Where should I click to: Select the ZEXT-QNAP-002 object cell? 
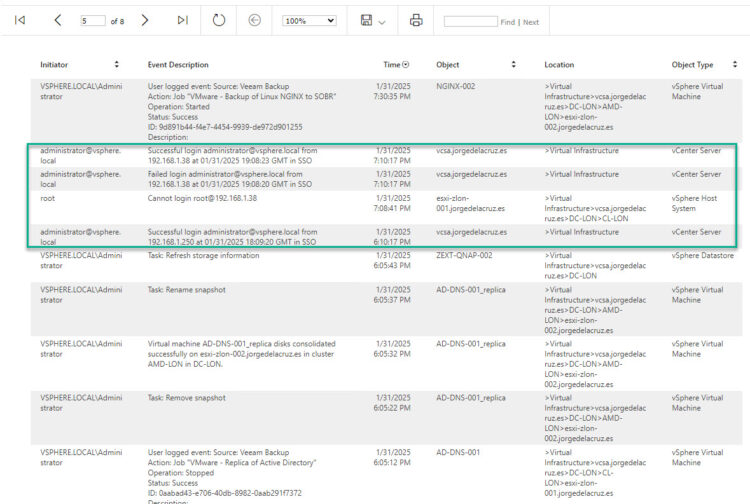point(464,255)
